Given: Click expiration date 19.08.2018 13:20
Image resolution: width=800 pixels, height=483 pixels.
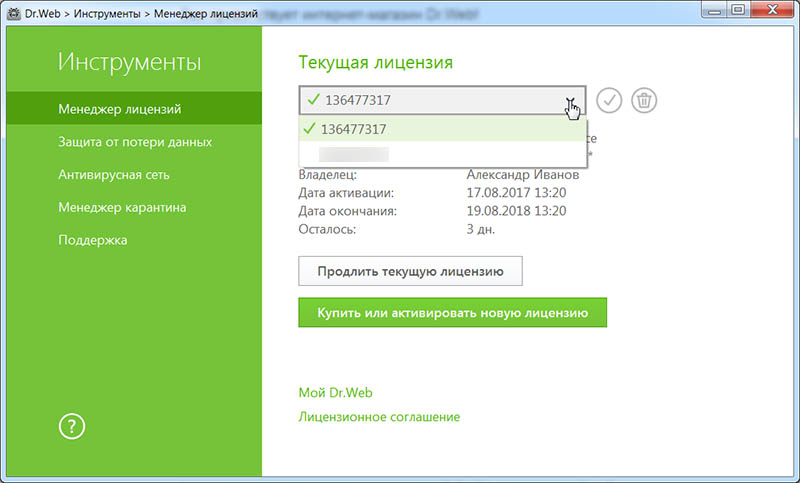Looking at the screenshot, I should tap(516, 211).
